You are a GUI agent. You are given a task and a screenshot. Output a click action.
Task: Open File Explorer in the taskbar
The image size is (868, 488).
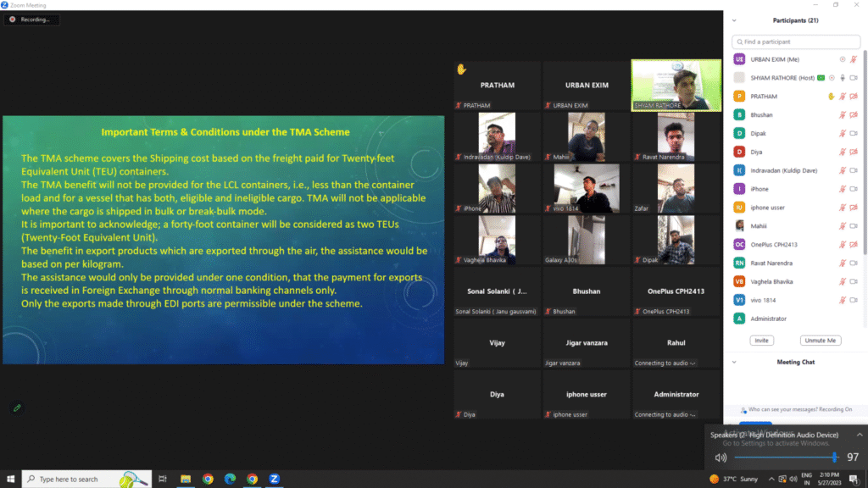coord(186,479)
